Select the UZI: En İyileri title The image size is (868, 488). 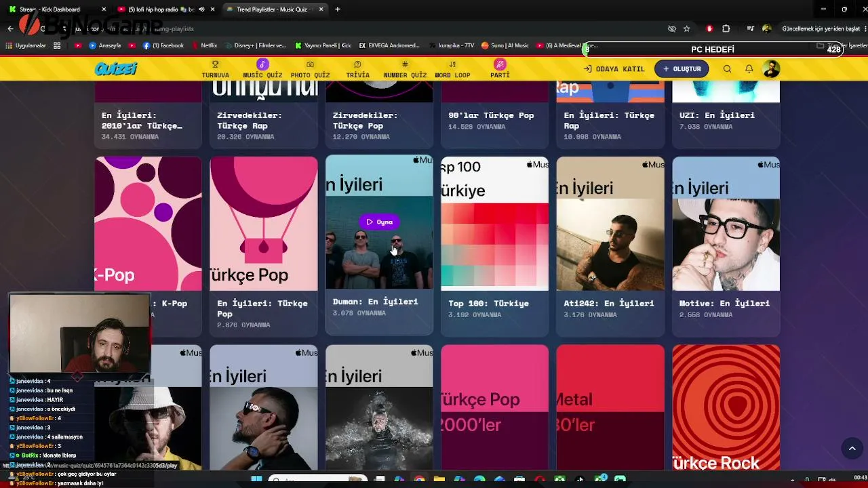[x=717, y=115]
